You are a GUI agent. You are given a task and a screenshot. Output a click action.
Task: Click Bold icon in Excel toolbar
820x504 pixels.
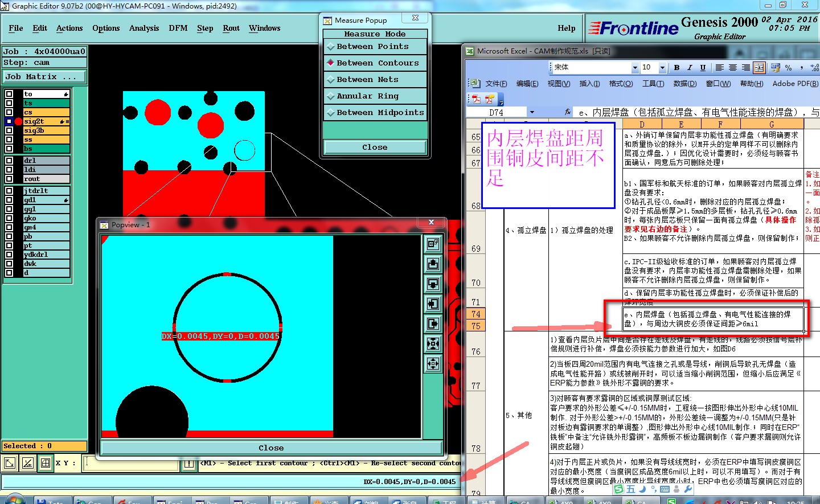[676, 68]
